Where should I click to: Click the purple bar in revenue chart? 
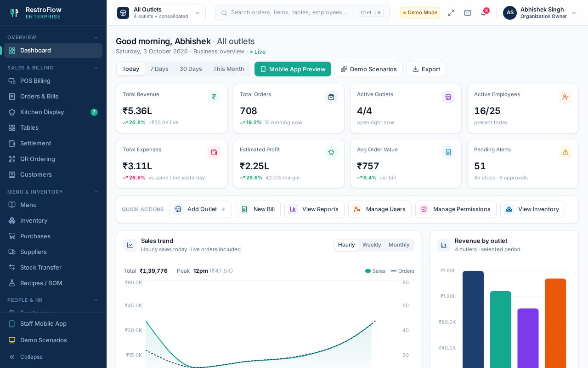528,338
